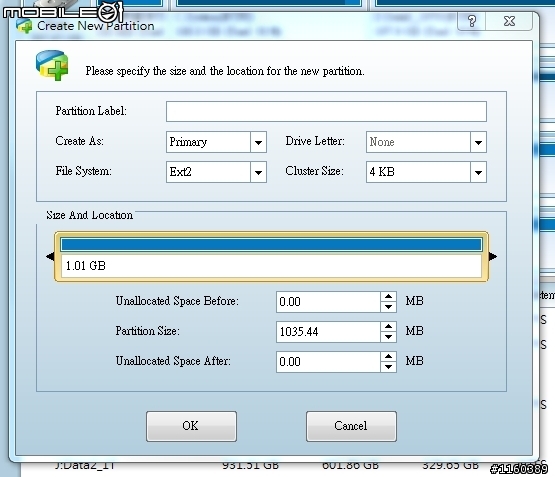
Task: Click the help question mark button
Action: pyautogui.click(x=472, y=21)
